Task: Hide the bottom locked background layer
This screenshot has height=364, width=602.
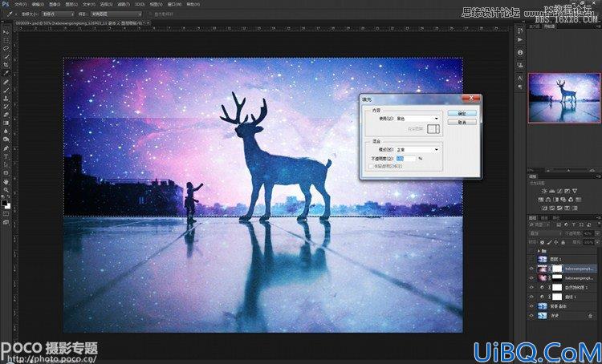Action: (x=531, y=316)
